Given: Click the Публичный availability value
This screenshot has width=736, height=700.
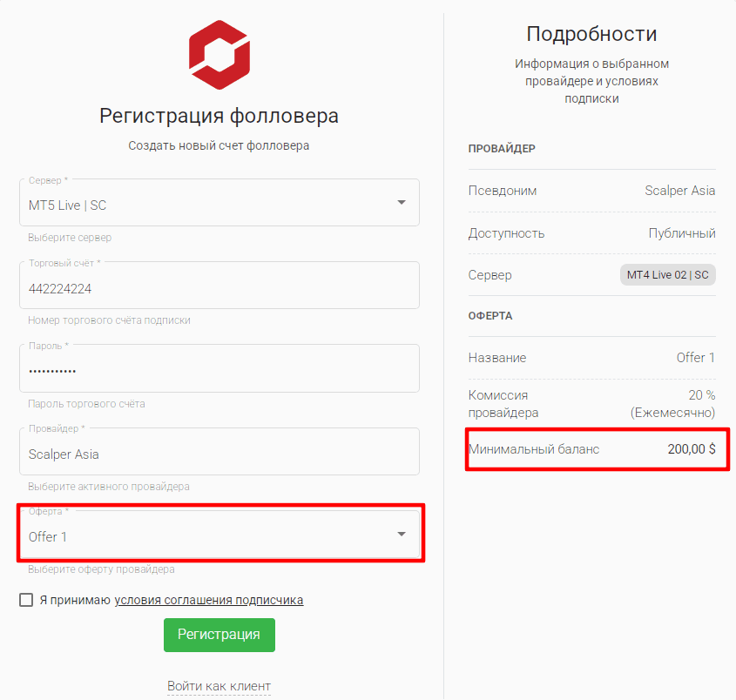Looking at the screenshot, I should (682, 233).
